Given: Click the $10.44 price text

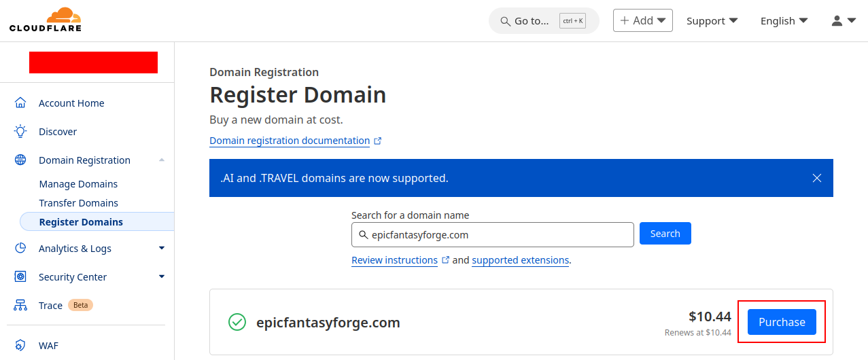Looking at the screenshot, I should click(x=710, y=317).
